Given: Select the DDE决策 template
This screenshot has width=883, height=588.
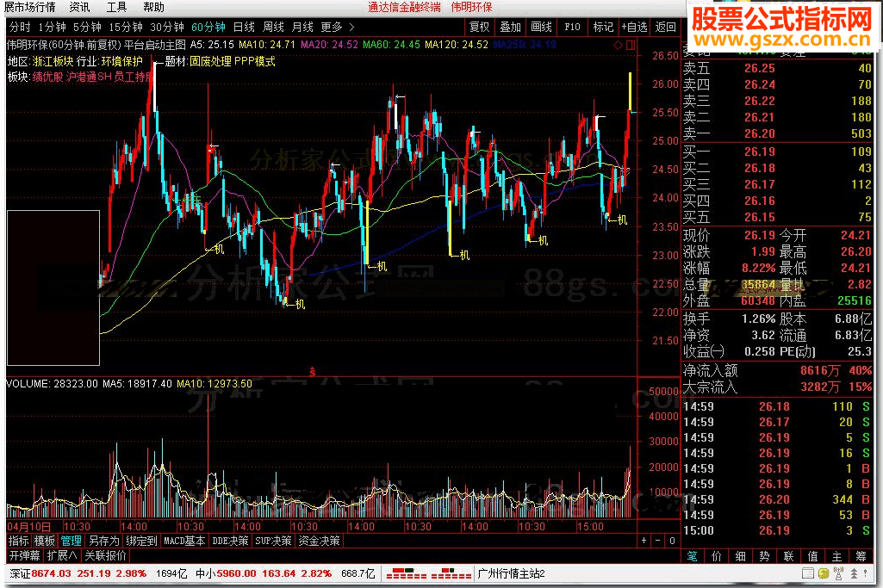Looking at the screenshot, I should point(230,541).
